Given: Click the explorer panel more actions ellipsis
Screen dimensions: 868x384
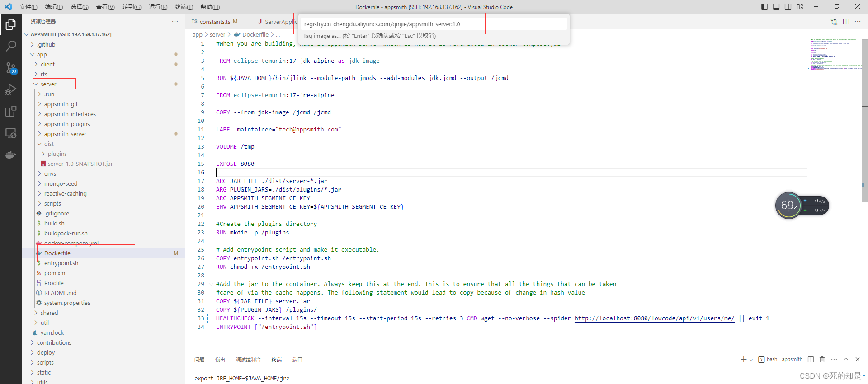Looking at the screenshot, I should 175,22.
